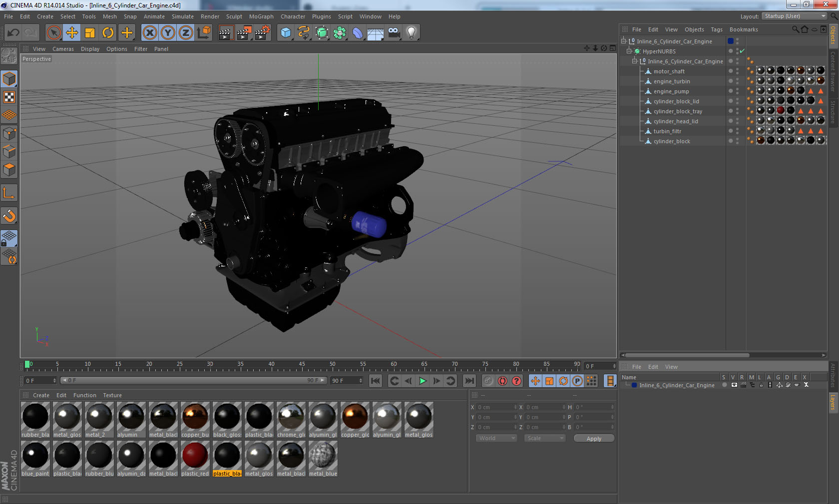Select the Move tool in top toolbar
This screenshot has width=839, height=504.
coord(72,33)
